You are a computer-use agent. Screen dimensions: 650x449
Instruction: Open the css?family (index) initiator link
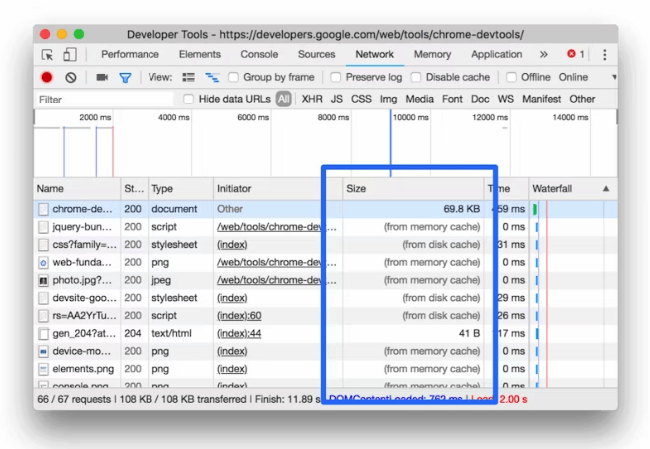point(232,245)
